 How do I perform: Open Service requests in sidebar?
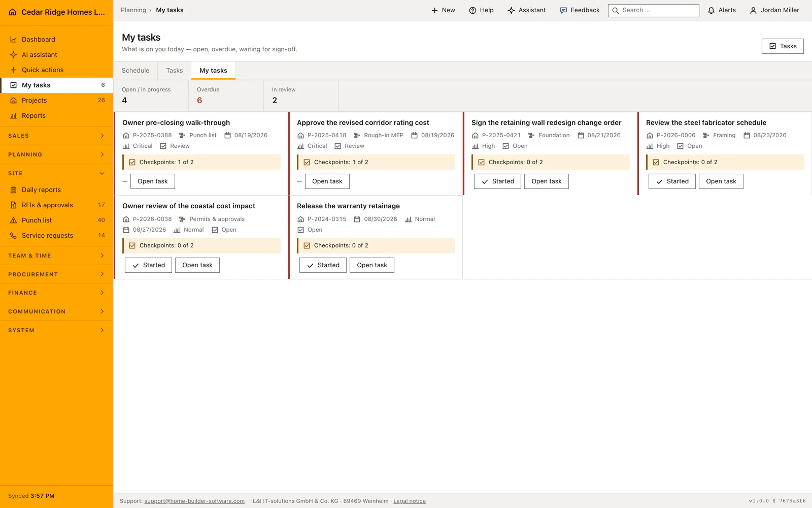click(56, 235)
